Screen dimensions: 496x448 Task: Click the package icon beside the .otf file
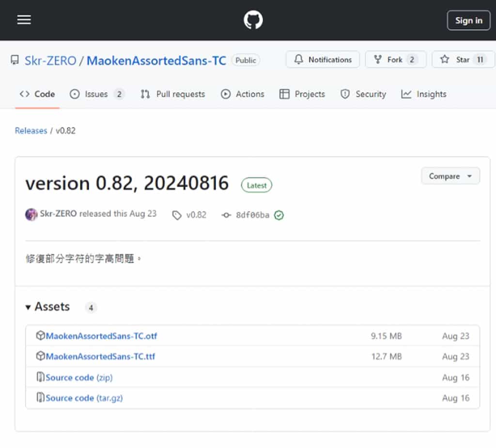pyautogui.click(x=40, y=335)
